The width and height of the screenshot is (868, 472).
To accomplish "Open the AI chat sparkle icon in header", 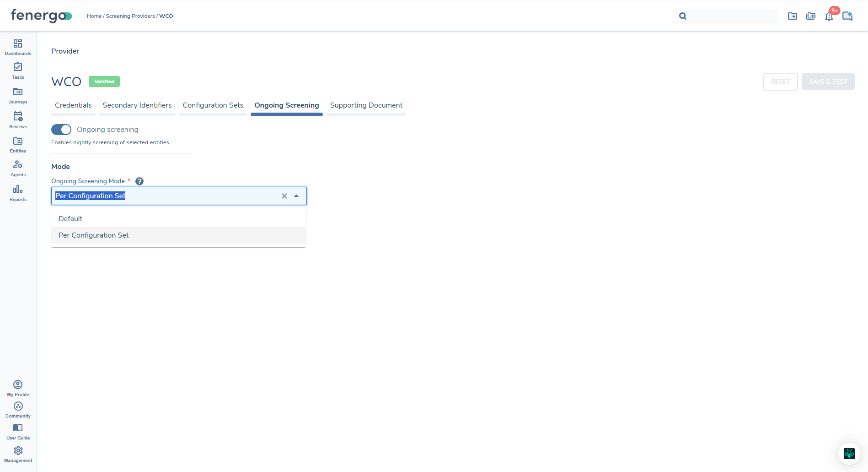I will point(847,16).
